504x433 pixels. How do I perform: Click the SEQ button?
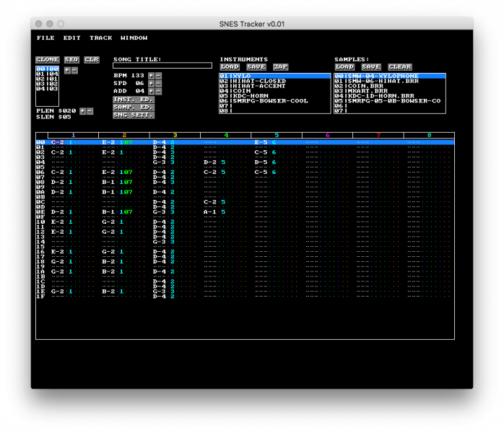coord(71,60)
